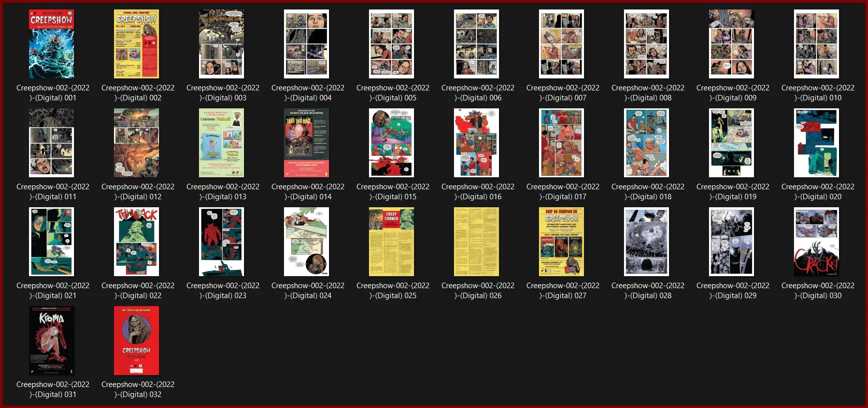868x408 pixels.
Task: Pick the thumbnail for page 007
Action: point(561,44)
